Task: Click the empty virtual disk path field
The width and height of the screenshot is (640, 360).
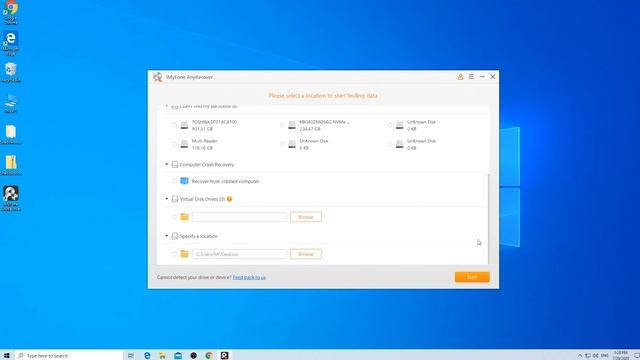Action: coord(240,217)
